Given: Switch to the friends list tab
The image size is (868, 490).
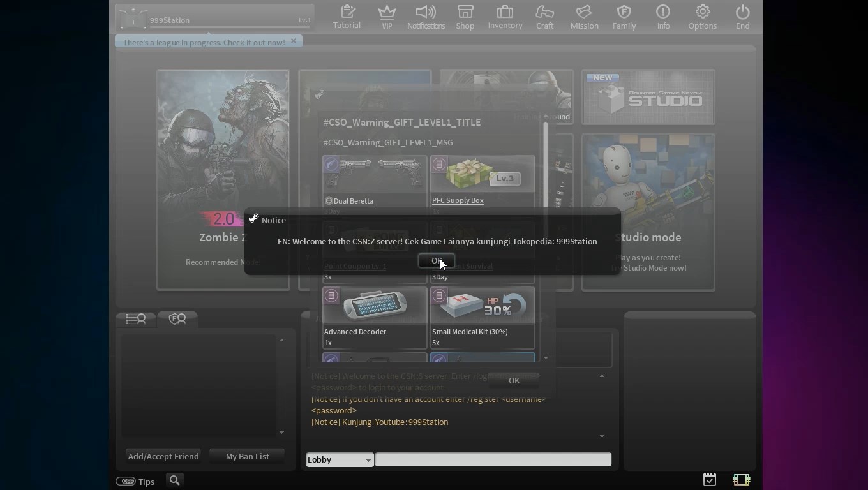Looking at the screenshot, I should point(136,319).
